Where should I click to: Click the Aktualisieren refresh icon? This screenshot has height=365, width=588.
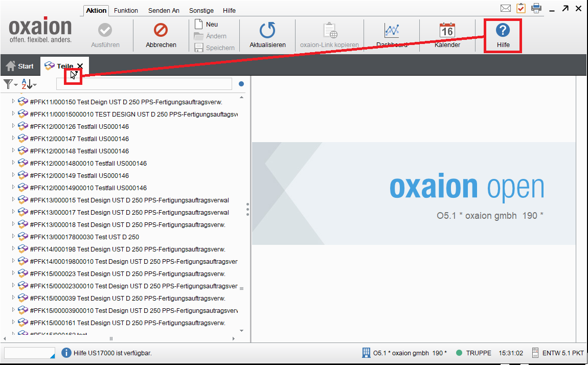click(x=267, y=31)
